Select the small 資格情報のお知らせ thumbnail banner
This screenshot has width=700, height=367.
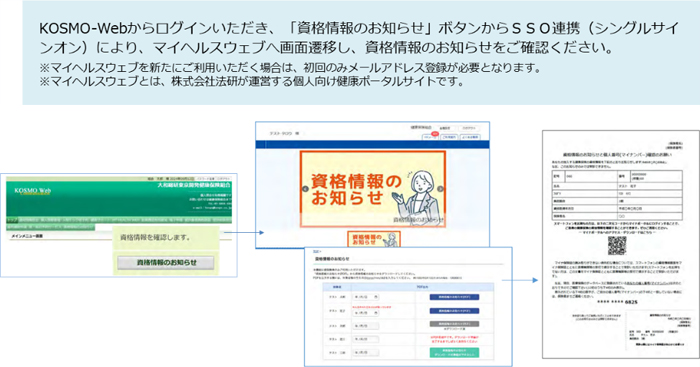(374, 239)
